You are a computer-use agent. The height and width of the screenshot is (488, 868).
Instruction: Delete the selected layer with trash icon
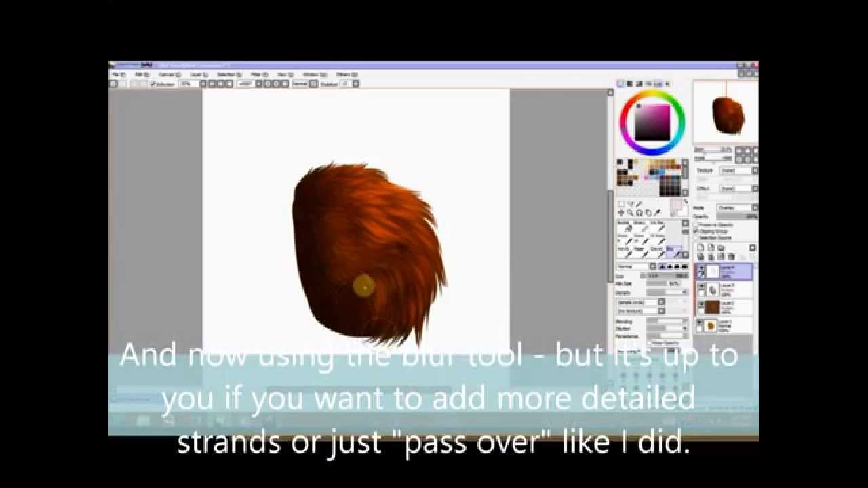click(730, 257)
